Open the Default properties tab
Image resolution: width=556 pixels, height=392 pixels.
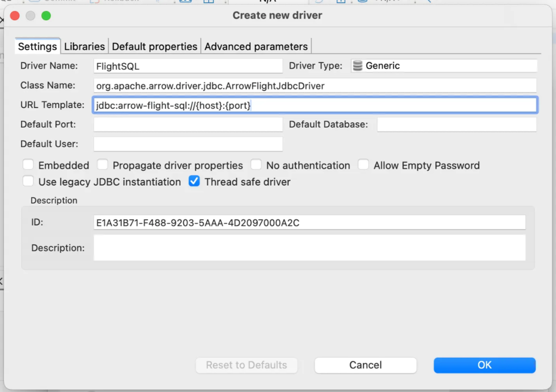[x=154, y=46]
